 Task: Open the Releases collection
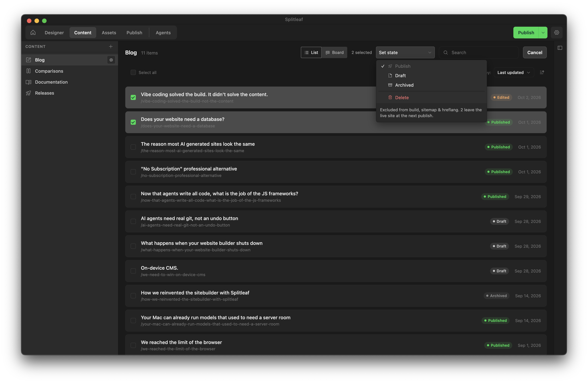[x=70, y=93]
